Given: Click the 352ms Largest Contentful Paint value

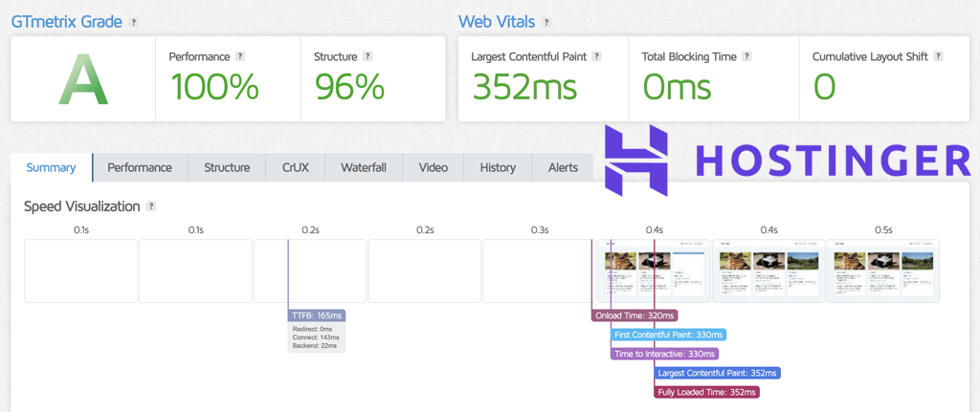Looking at the screenshot, I should click(523, 86).
